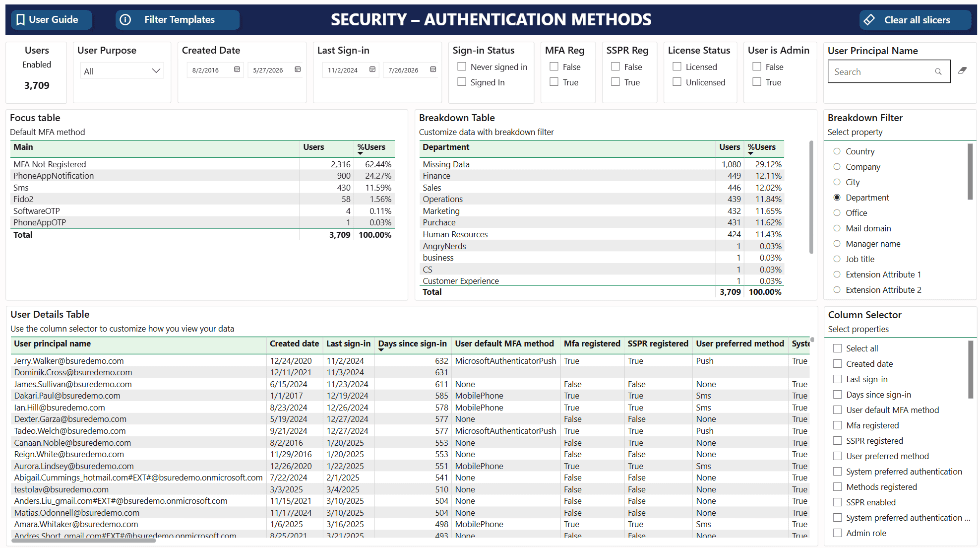Open Filter Templates

coord(178,20)
